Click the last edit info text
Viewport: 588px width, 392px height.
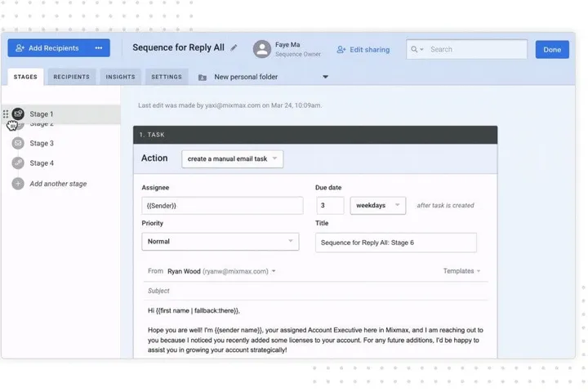coord(229,105)
